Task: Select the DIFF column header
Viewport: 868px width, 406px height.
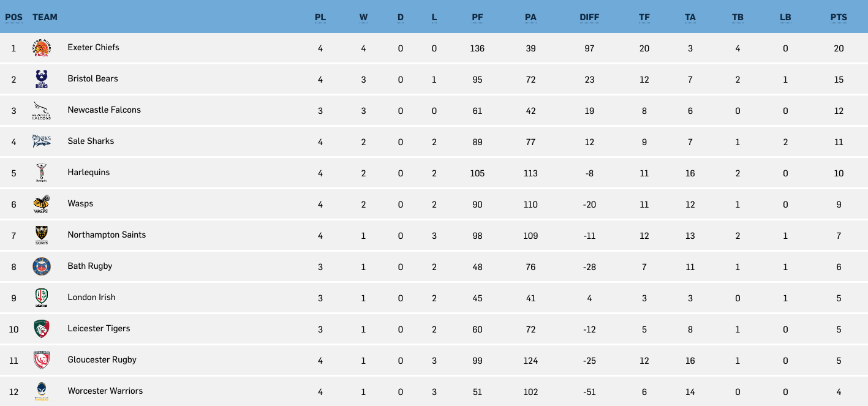Action: [x=589, y=17]
